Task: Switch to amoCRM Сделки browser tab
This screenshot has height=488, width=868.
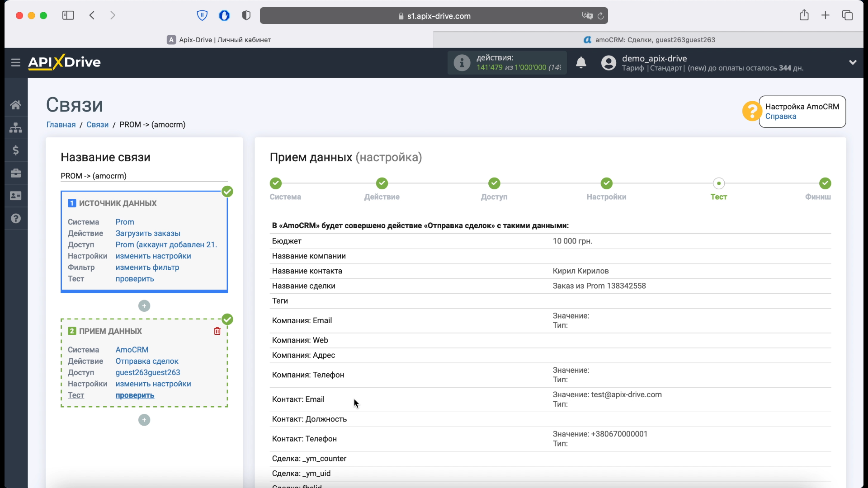Action: (649, 40)
